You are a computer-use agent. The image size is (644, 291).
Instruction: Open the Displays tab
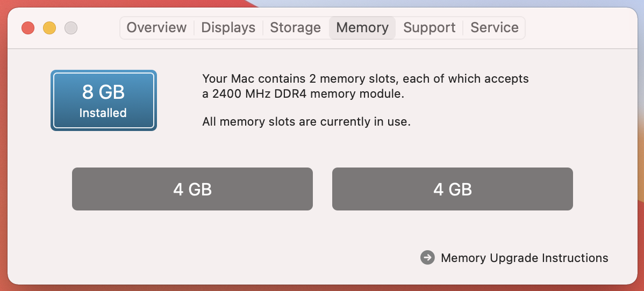[228, 27]
